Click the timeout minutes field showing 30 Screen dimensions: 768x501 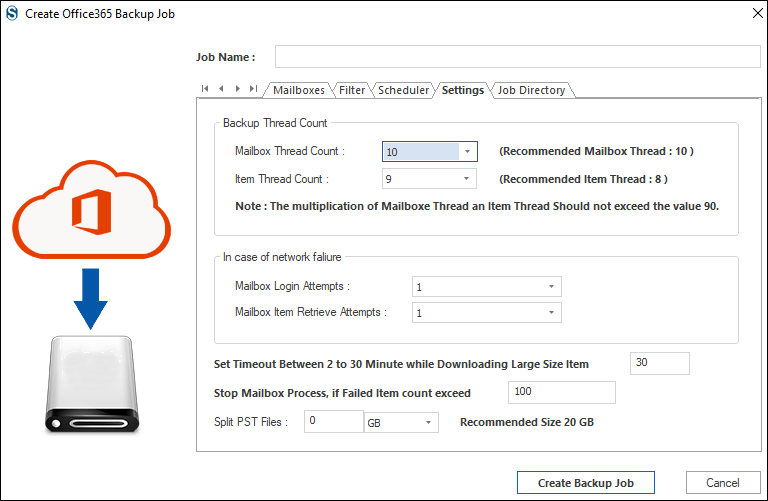click(659, 363)
